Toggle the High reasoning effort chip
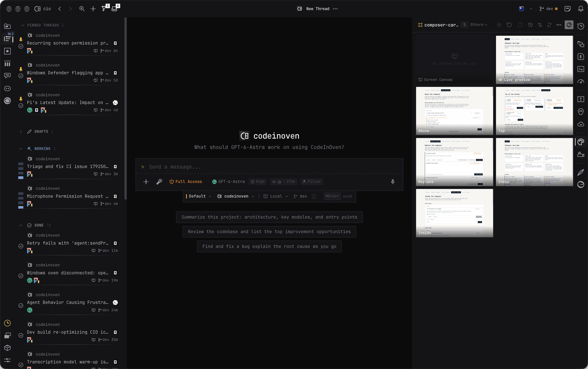This screenshot has width=588, height=369. [x=258, y=182]
